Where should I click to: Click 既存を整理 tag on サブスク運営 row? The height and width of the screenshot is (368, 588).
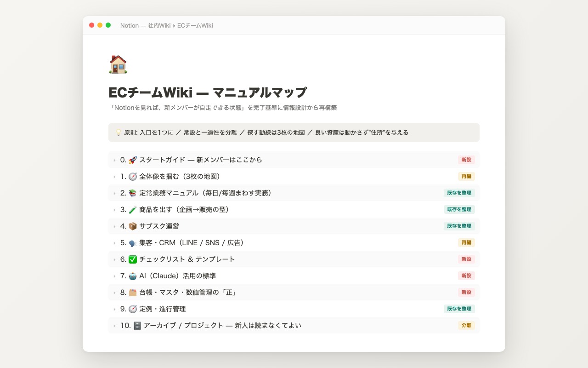[x=459, y=226]
